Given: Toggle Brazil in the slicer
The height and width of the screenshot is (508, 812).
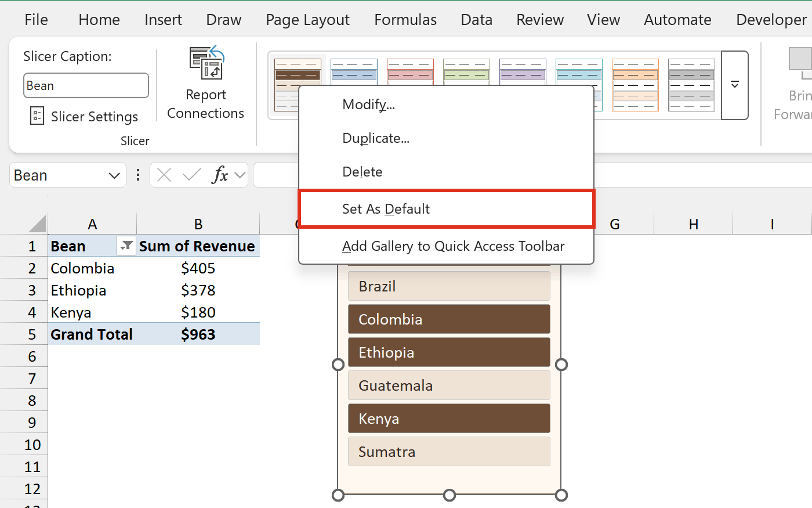Looking at the screenshot, I should [x=449, y=286].
